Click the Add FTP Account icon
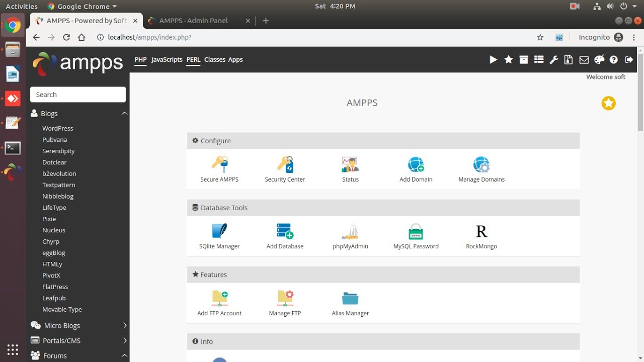 [x=219, y=298]
